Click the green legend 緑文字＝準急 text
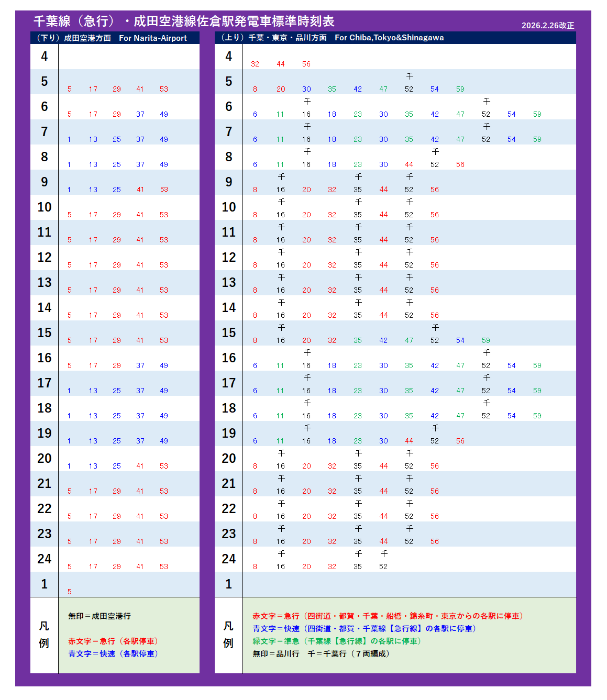The width and height of the screenshot is (607, 700). tap(337, 641)
